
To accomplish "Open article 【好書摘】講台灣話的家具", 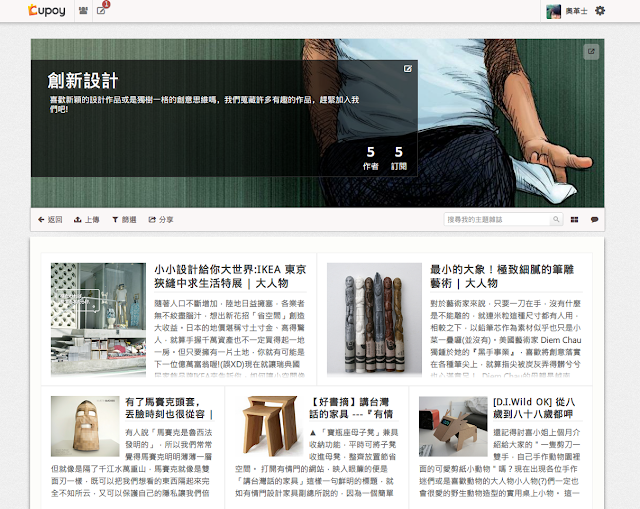I will [351, 408].
